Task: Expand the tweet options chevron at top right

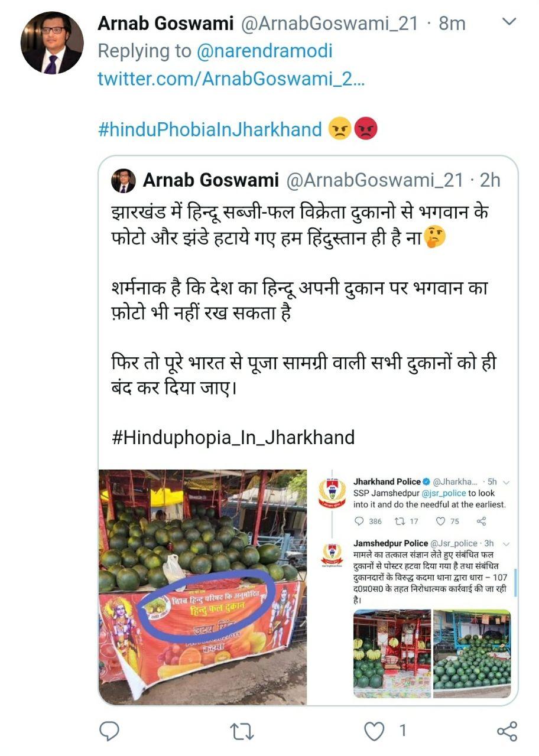Action: pos(508,22)
